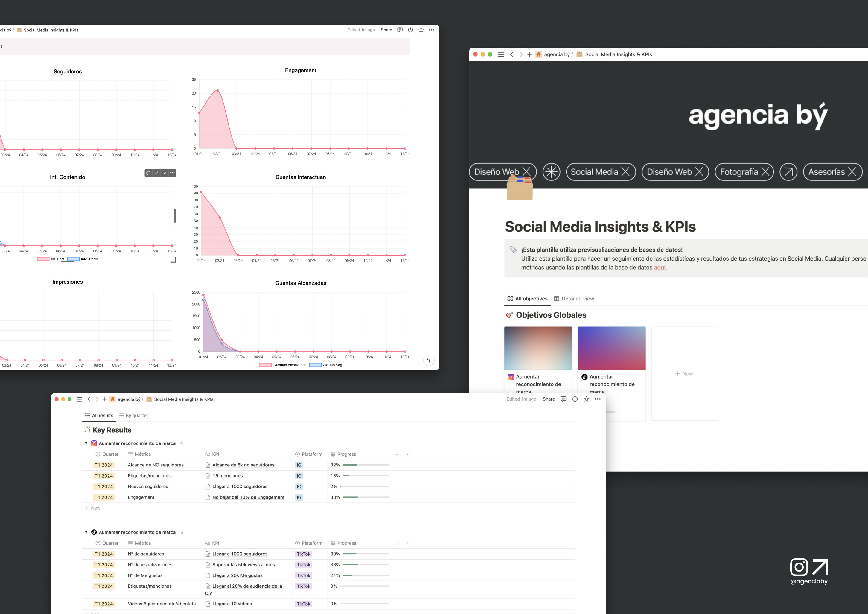Screen dimensions: 868x614
Task: Click the aquí link in the callout
Action: pyautogui.click(x=660, y=268)
